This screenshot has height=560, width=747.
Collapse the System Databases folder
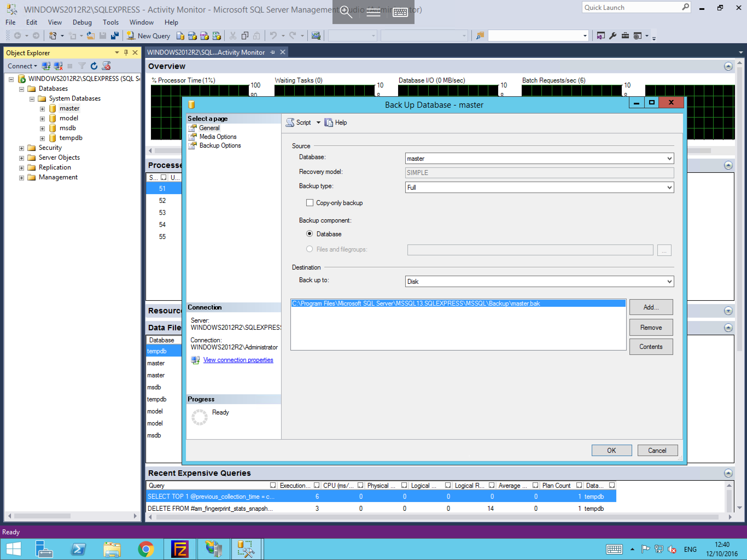tap(32, 99)
